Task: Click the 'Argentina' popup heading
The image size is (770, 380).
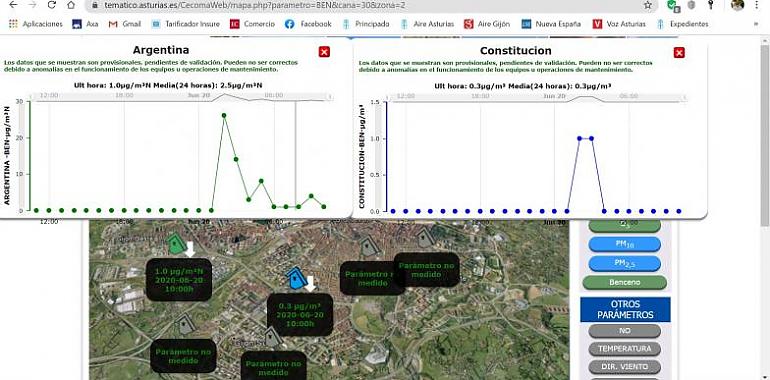Action: (x=161, y=50)
